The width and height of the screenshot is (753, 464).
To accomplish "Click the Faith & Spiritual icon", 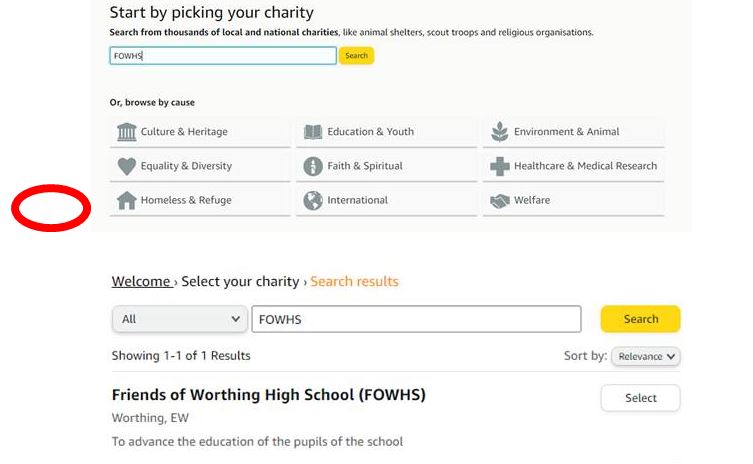I will click(x=313, y=166).
